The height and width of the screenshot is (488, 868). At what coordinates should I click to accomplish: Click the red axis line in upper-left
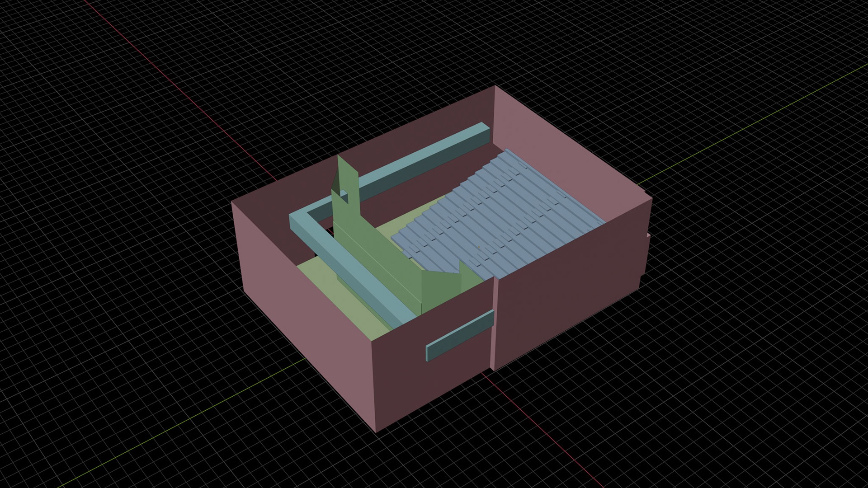point(181,90)
